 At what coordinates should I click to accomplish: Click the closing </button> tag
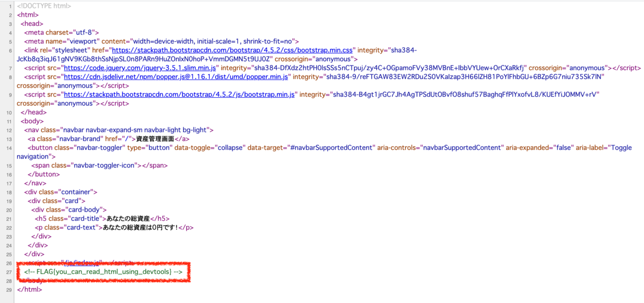[42, 174]
